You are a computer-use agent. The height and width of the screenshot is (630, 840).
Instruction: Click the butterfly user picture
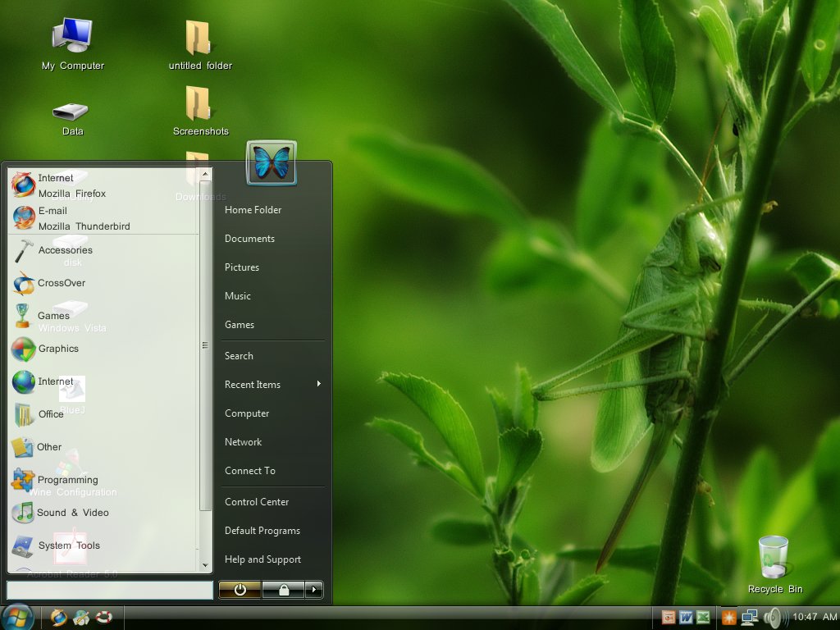tap(272, 163)
